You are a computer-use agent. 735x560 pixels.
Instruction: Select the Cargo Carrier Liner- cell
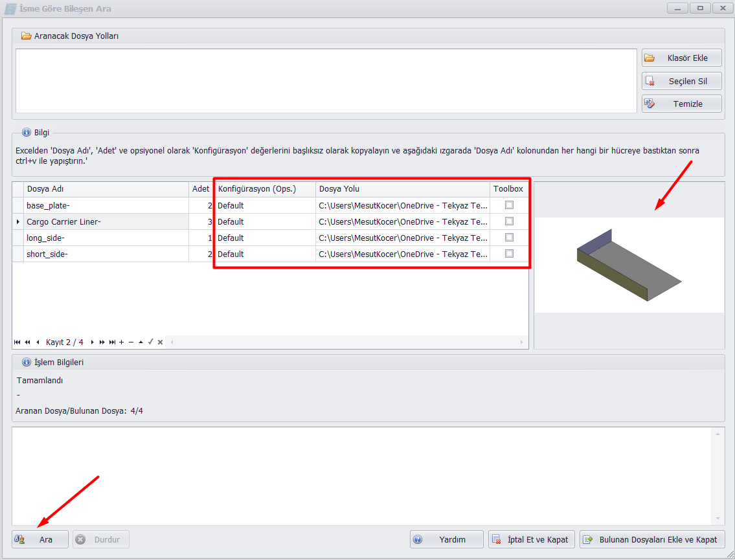click(x=106, y=221)
